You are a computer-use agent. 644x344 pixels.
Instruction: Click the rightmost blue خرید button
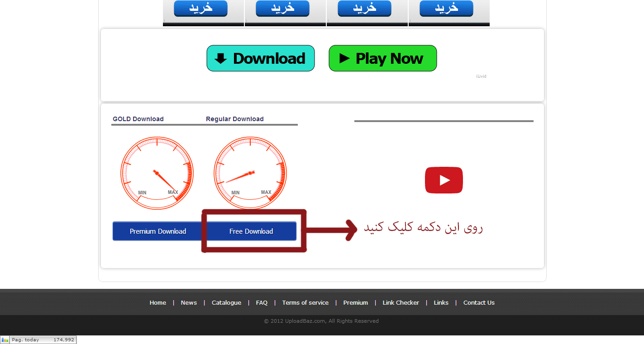click(446, 8)
